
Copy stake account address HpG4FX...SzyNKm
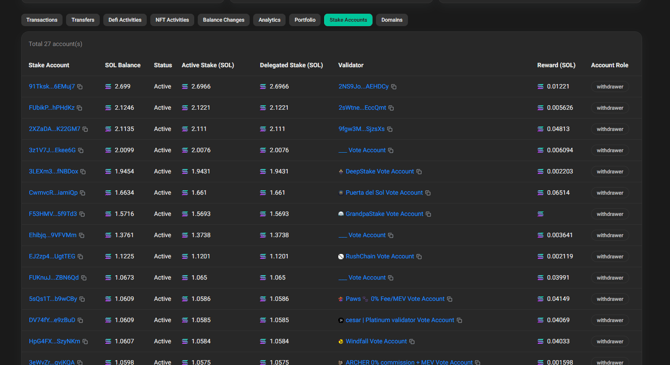(x=85, y=341)
